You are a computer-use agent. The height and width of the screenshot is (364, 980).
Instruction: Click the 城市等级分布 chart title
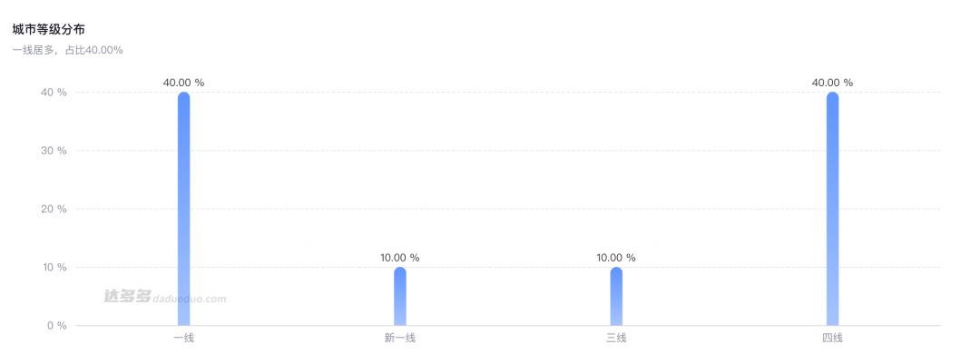[49, 30]
